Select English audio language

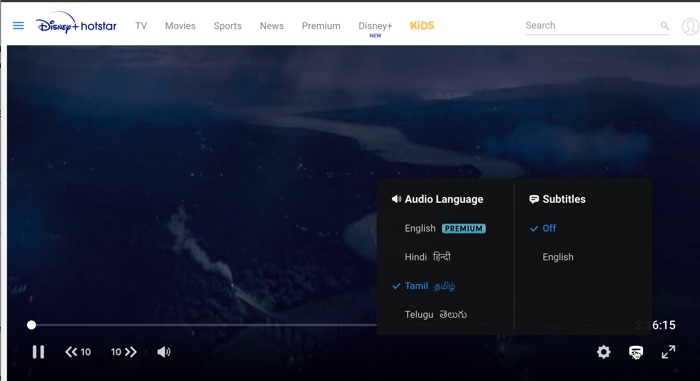pos(420,228)
